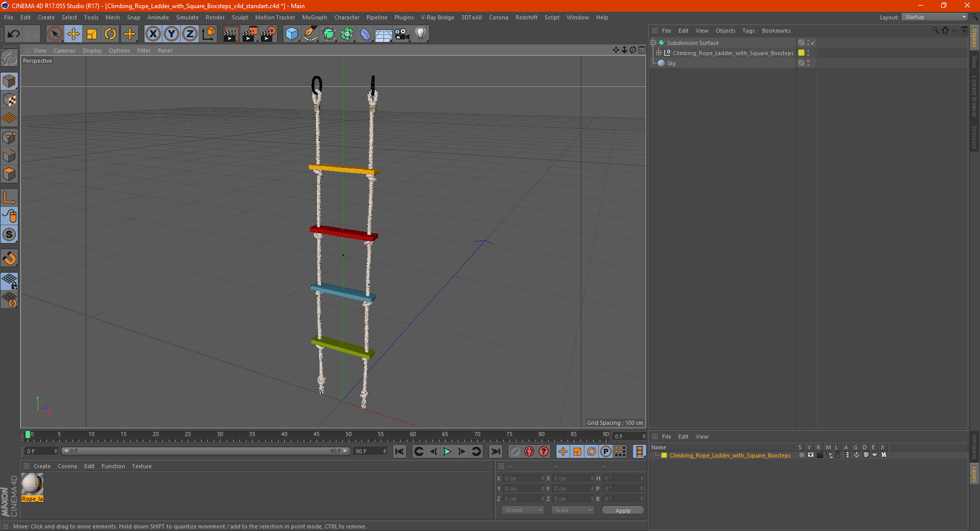Click the Make Editable icon in left toolbar
980x531 pixels.
[x=9, y=59]
